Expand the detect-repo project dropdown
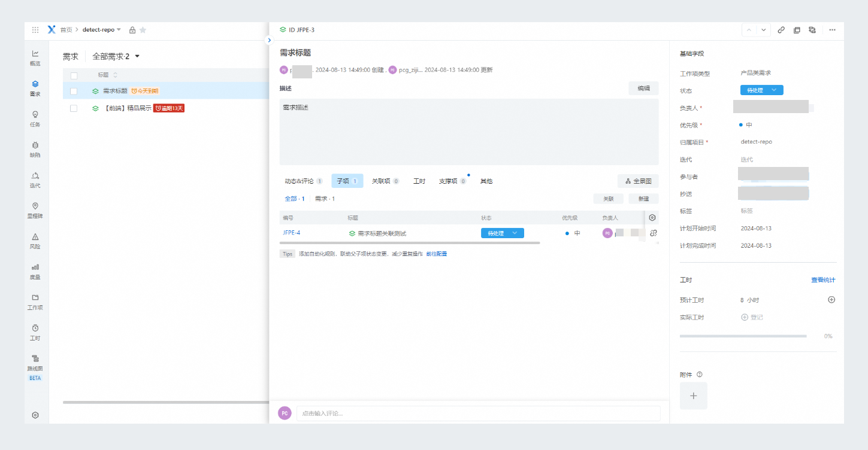Screen dimensions: 868x450 click(119, 30)
